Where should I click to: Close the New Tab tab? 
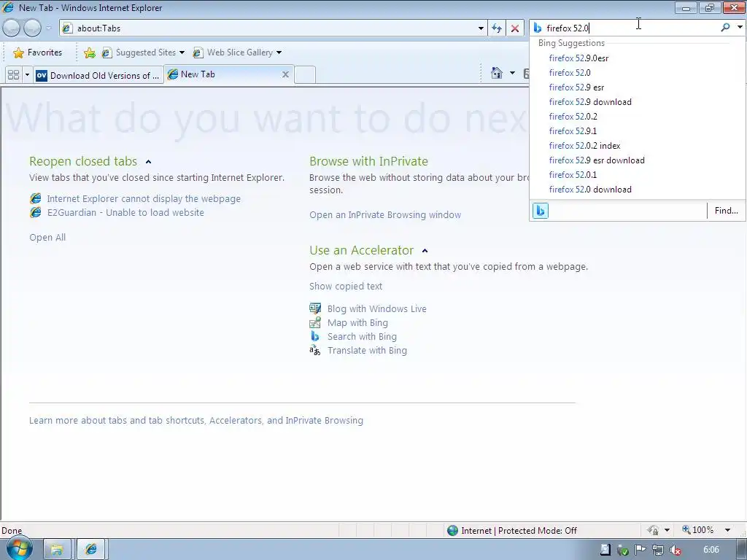pos(285,74)
